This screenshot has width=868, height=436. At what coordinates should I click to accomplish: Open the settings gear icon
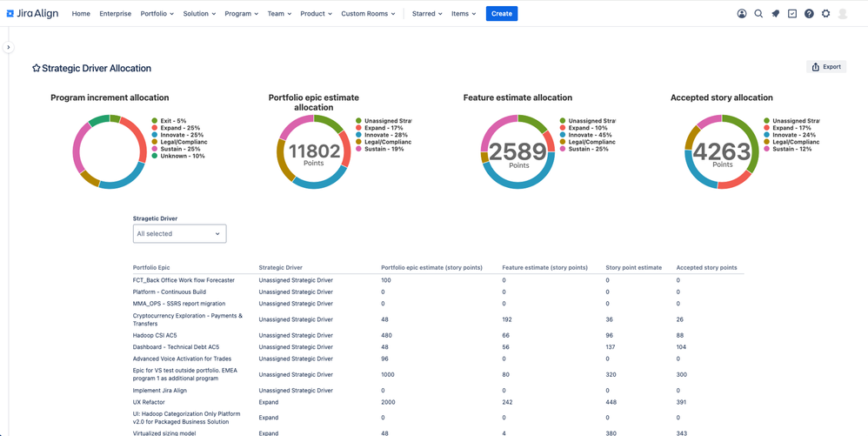coord(825,14)
